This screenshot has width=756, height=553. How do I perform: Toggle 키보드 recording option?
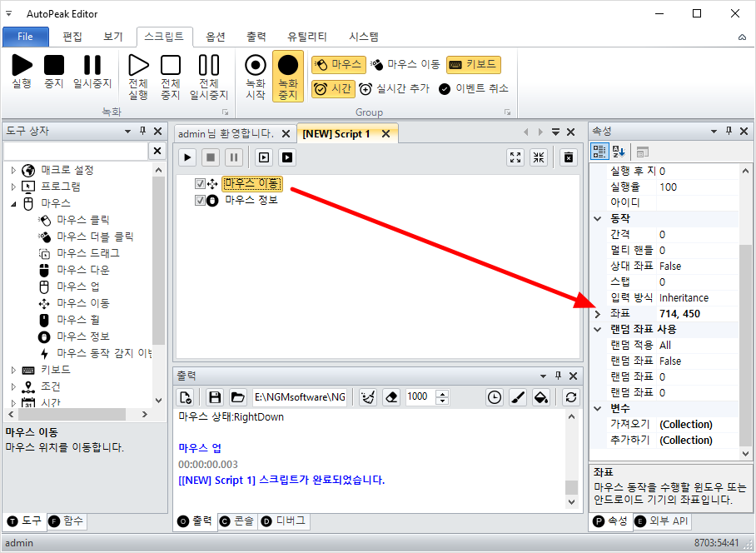(x=474, y=65)
